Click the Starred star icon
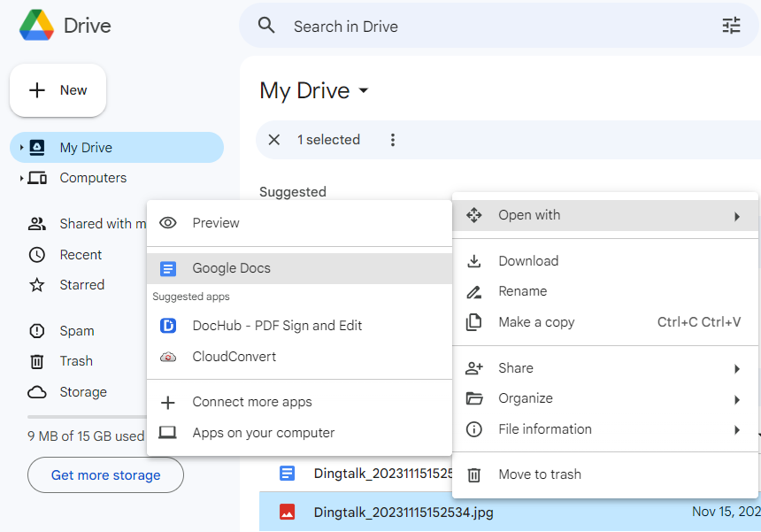This screenshot has height=532, width=761. click(x=37, y=285)
